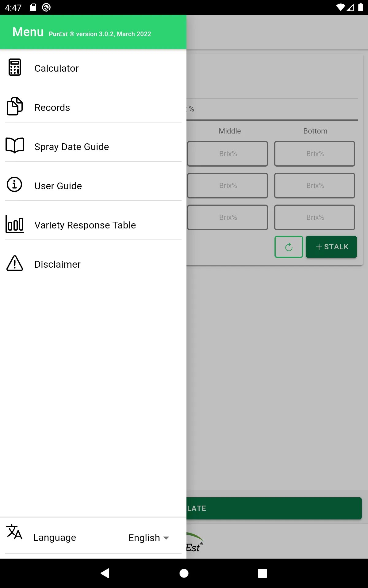Screen dimensions: 368x588
Task: Click the warning triangle icon
Action: [x=15, y=263]
